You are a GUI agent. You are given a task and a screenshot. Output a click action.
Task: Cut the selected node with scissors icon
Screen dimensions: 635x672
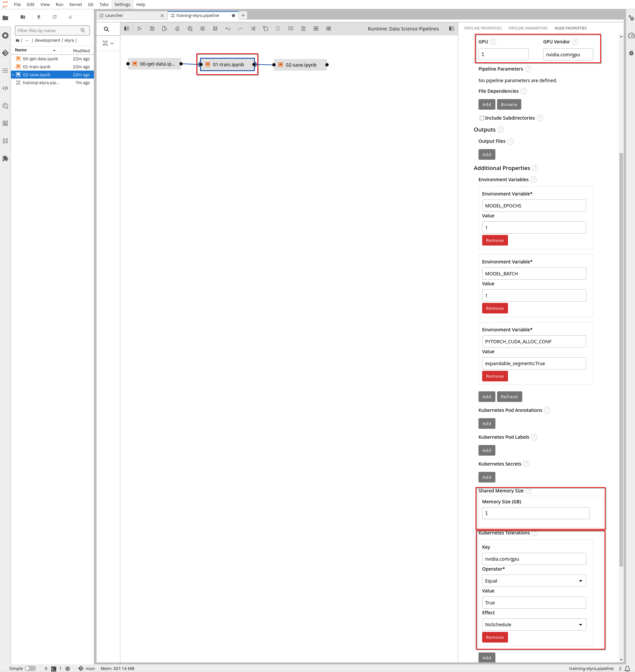[x=253, y=29]
